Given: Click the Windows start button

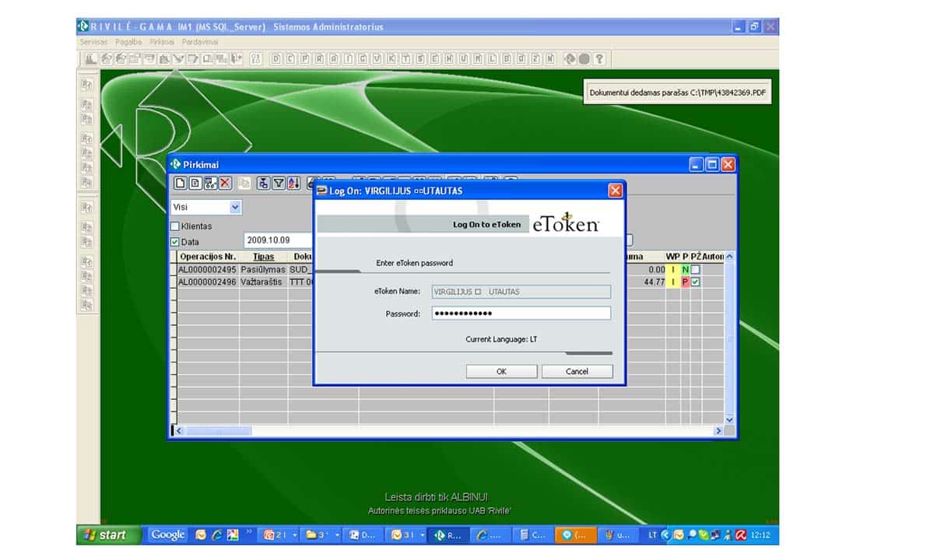Looking at the screenshot, I should point(108,535).
